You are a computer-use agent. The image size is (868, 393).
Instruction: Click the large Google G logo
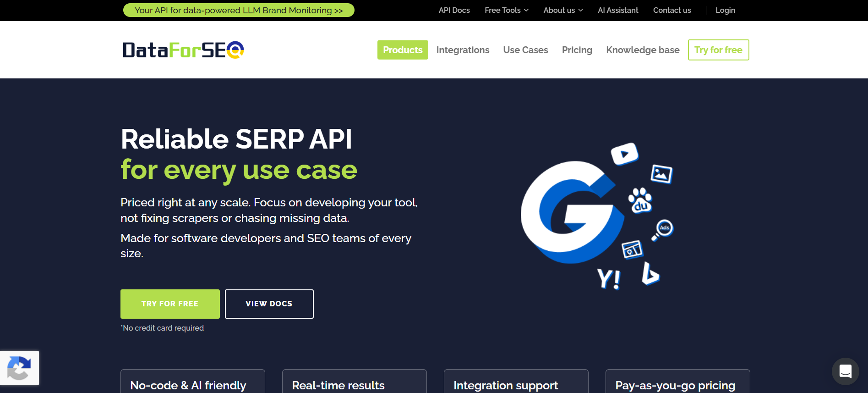(572, 212)
